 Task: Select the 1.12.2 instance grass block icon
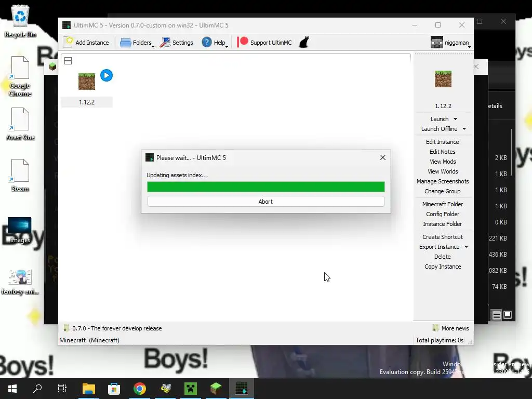(x=87, y=82)
